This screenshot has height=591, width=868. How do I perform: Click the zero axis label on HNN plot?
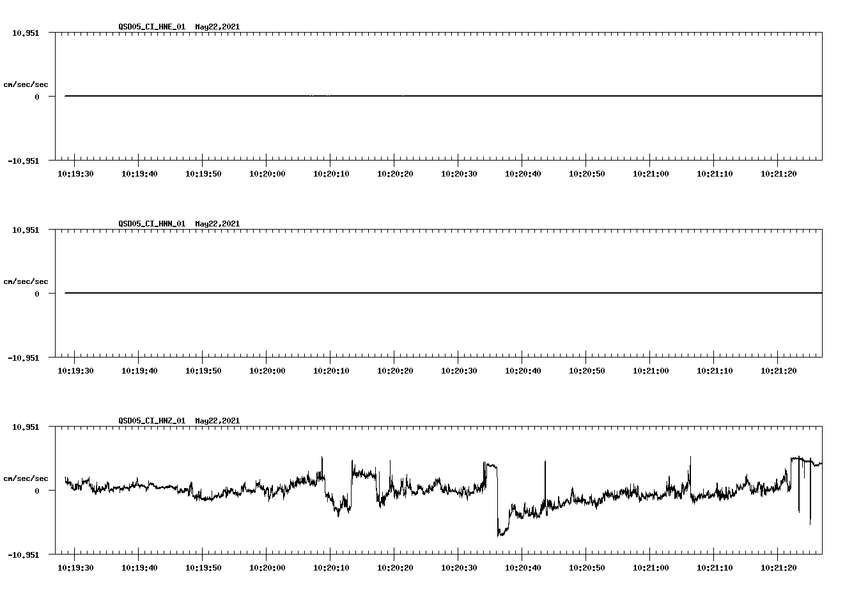click(37, 294)
